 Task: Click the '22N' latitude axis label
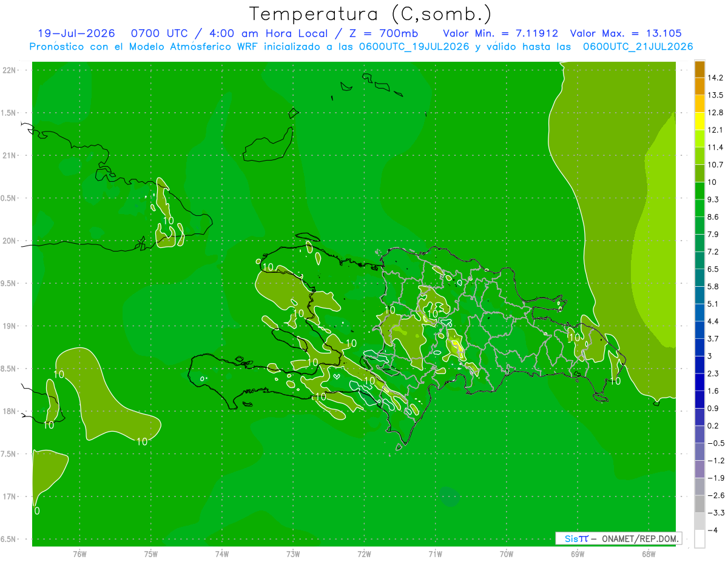tap(9, 70)
